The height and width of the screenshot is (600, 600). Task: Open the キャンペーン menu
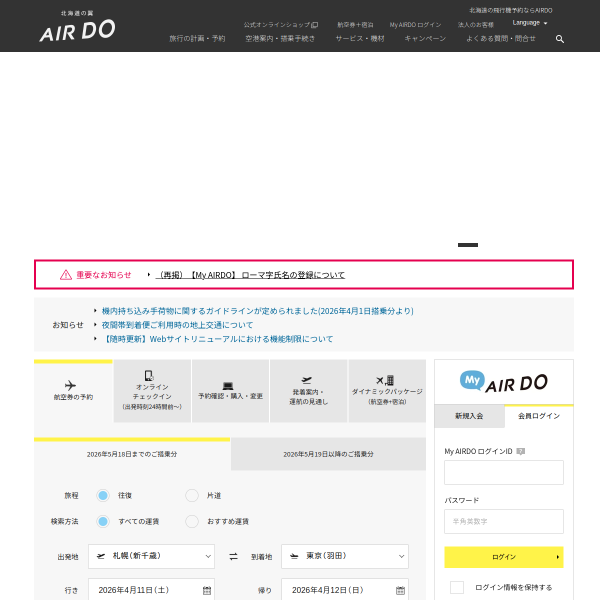pos(425,39)
